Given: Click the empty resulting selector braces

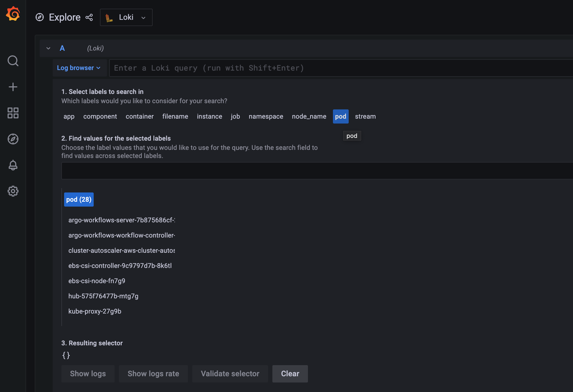Looking at the screenshot, I should pyautogui.click(x=66, y=355).
